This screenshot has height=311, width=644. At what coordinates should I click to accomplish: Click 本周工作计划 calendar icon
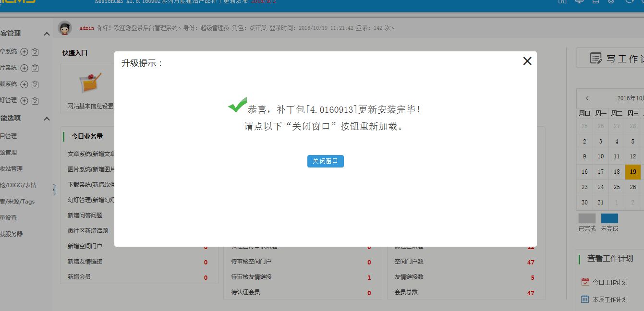pos(585,299)
